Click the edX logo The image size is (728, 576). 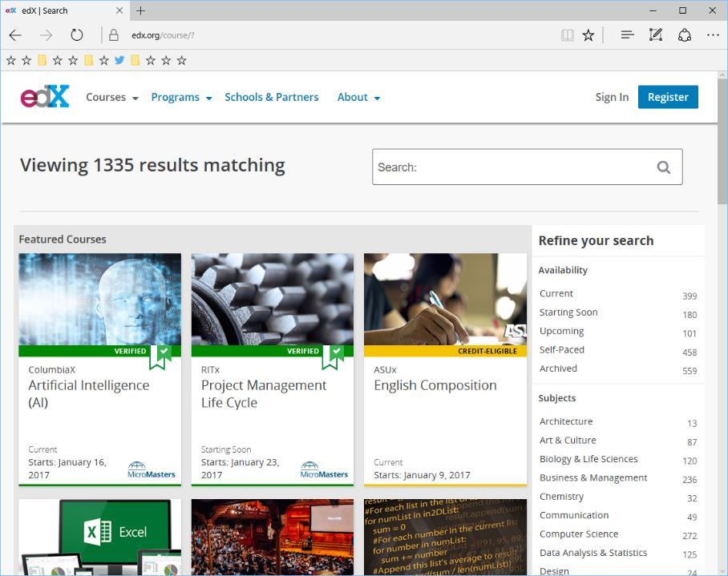45,96
